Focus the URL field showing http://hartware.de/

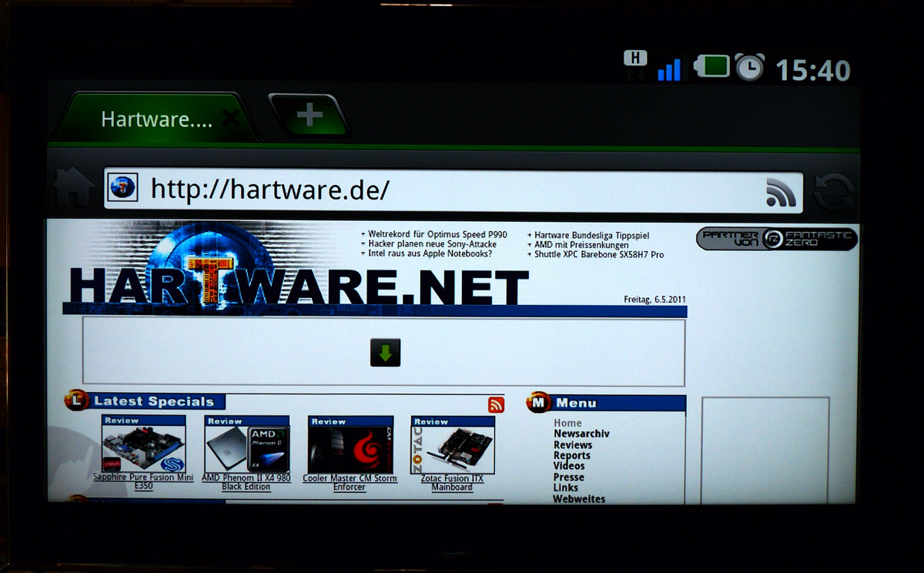tap(453, 189)
